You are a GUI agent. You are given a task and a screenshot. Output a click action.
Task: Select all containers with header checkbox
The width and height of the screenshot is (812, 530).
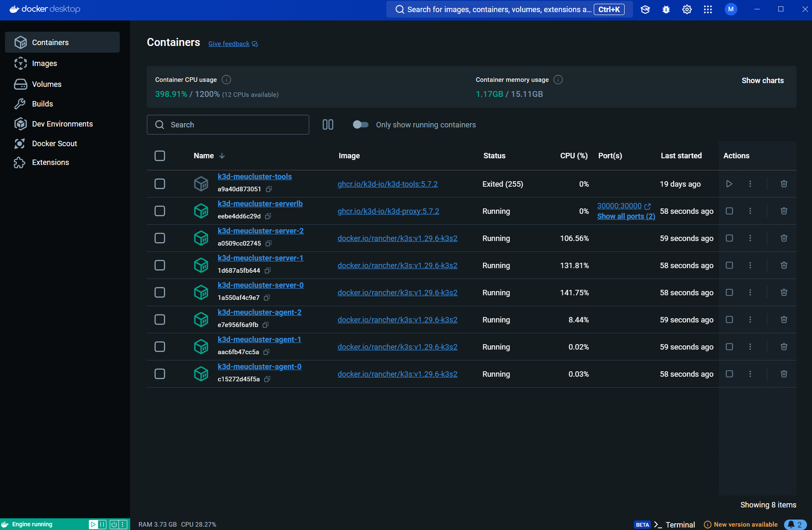160,156
